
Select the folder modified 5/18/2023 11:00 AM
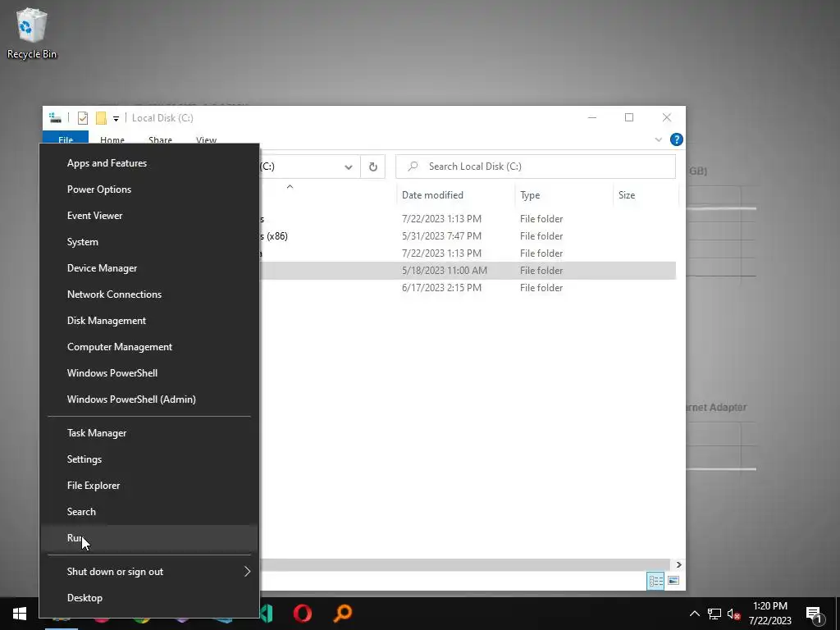(x=467, y=270)
